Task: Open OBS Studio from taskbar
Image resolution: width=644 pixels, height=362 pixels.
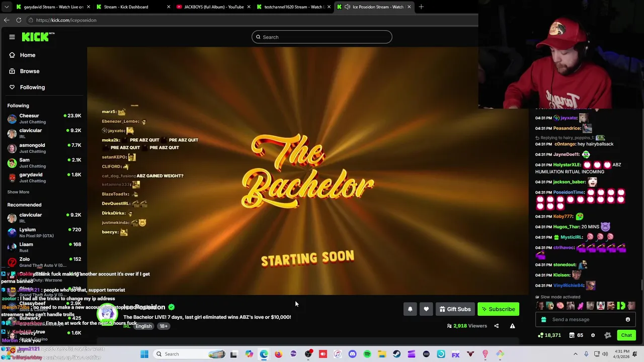Action: 308,354
